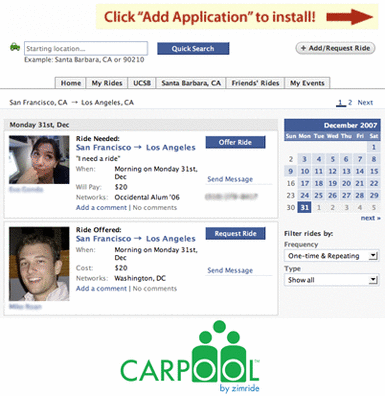Select December 22 on the calendar
This screenshot has height=396, width=385.
tap(374, 183)
